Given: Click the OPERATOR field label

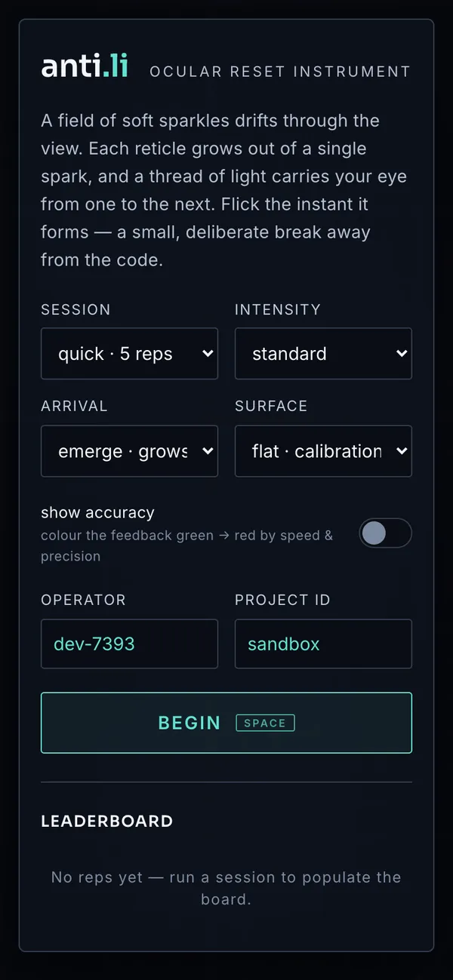Looking at the screenshot, I should click(83, 600).
